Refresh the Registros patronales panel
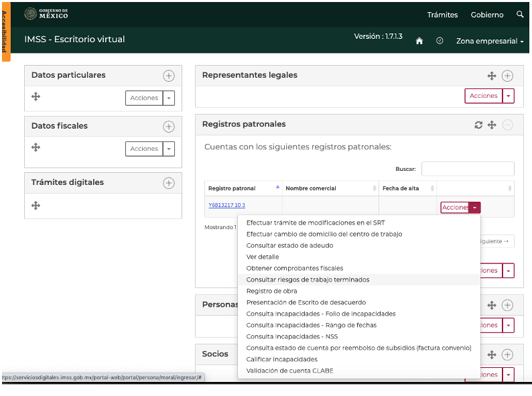The width and height of the screenshot is (532, 396). pos(478,125)
